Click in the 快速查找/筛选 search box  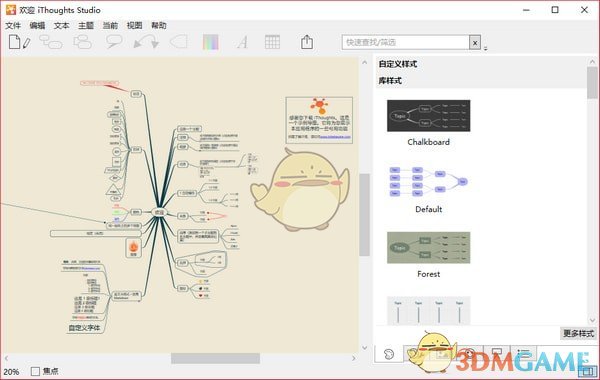pyautogui.click(x=406, y=42)
